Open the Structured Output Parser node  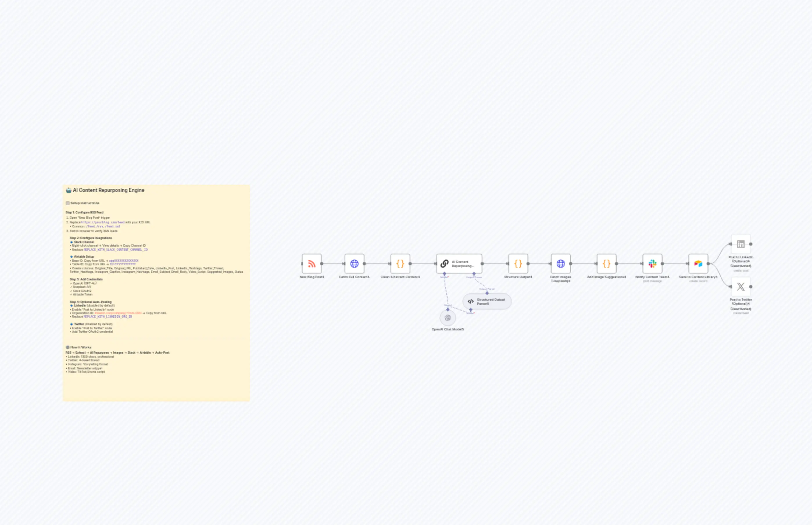point(487,301)
